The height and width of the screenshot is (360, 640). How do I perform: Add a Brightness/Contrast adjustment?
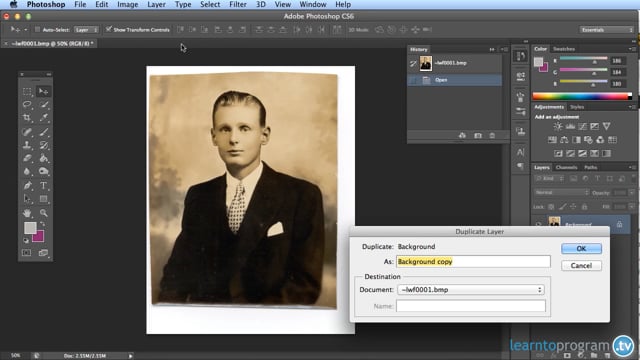click(558, 127)
